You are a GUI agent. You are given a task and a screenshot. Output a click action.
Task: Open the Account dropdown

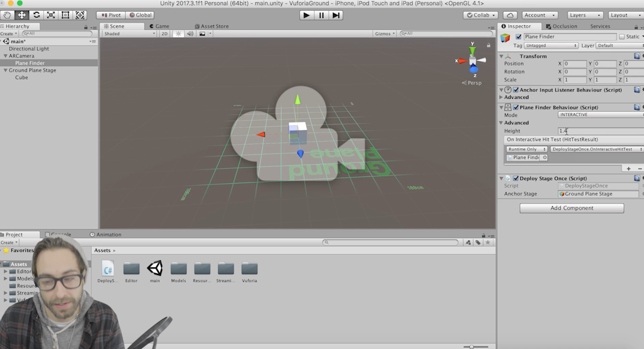tap(540, 15)
